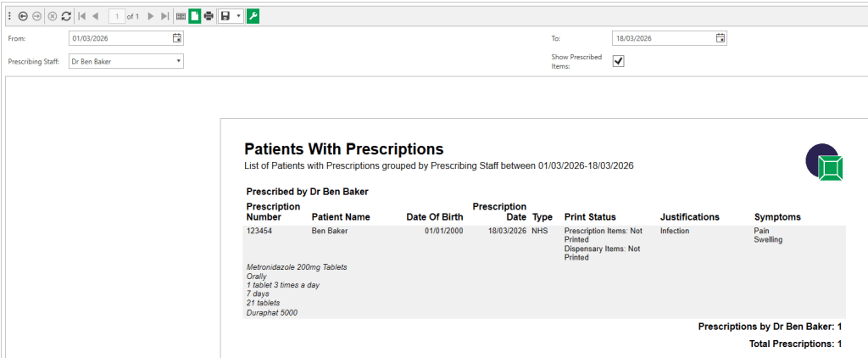Expand the Prescribing Staff dropdown
The width and height of the screenshot is (868, 358).
tap(178, 61)
